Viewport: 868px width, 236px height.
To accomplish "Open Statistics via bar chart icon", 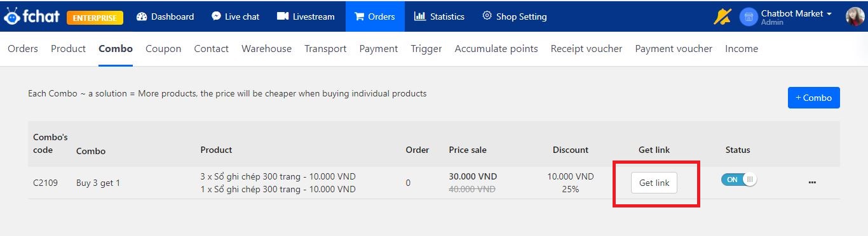I will click(x=420, y=16).
